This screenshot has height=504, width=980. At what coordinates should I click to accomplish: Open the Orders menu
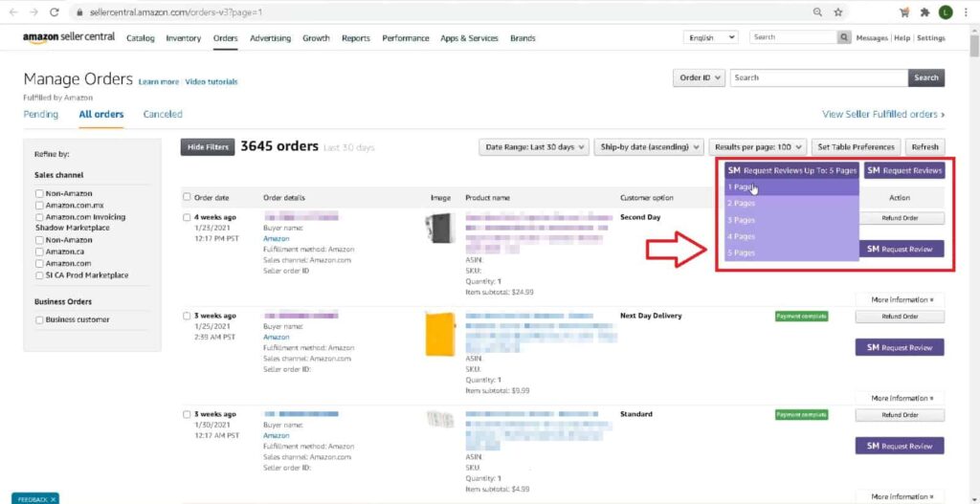226,38
